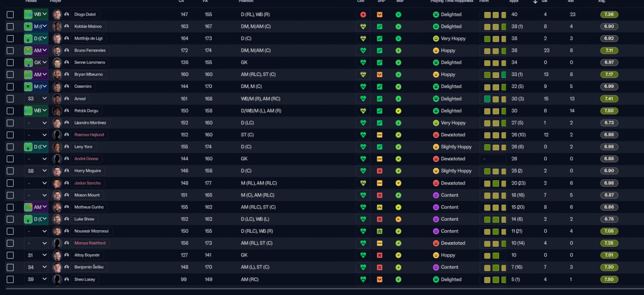644x295 pixels.
Task: Select the checkbox for Rasmus Højlund
Action: tap(10, 135)
